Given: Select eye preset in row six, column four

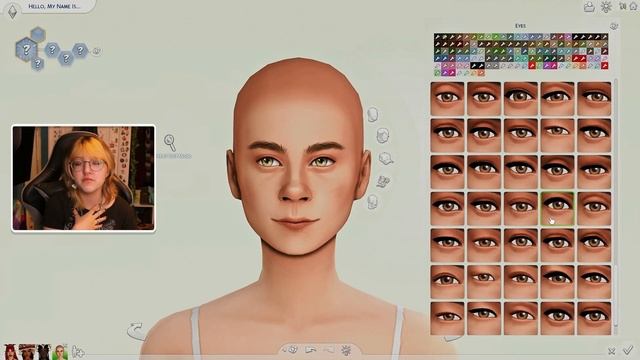Looking at the screenshot, I should (x=558, y=282).
